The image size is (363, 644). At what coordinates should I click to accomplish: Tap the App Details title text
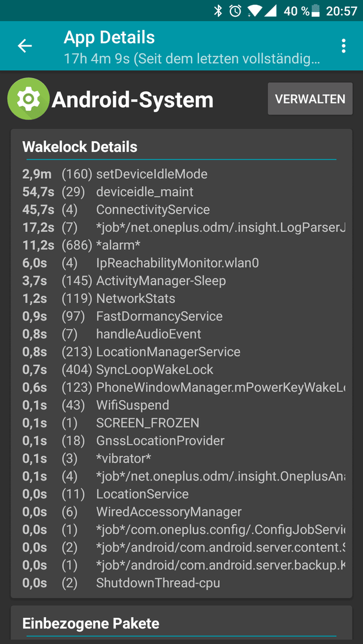[109, 38]
